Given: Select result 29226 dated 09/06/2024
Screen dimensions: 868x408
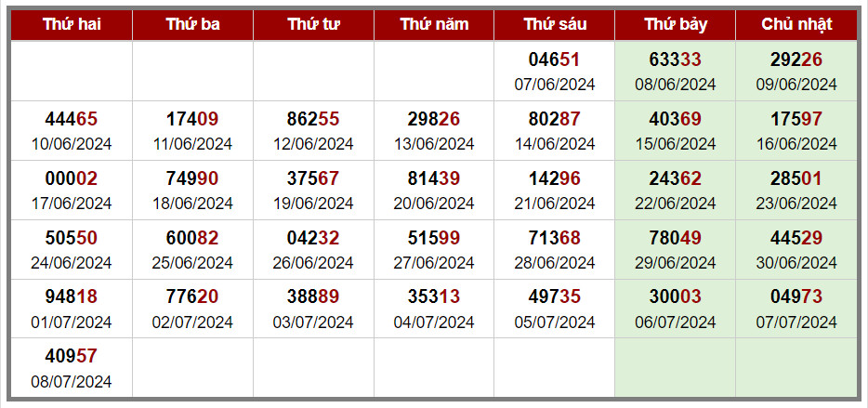Looking at the screenshot, I should 796,71.
